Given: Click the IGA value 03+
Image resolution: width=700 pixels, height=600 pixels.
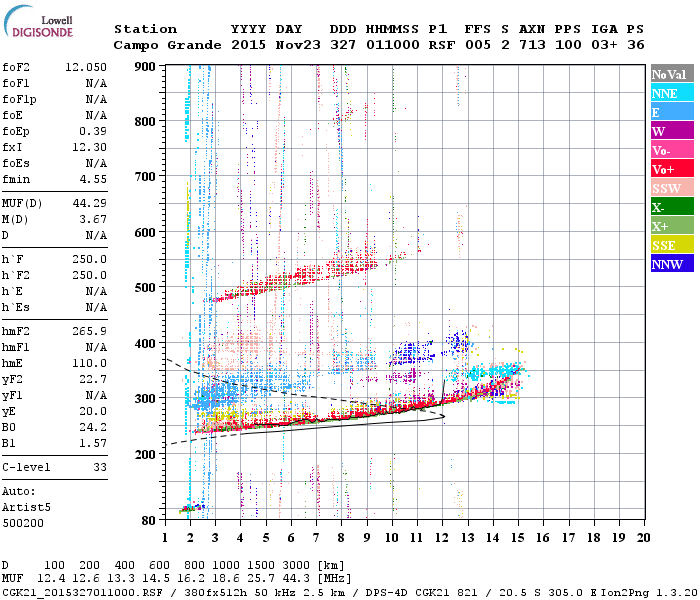Looking at the screenshot, I should click(604, 45).
